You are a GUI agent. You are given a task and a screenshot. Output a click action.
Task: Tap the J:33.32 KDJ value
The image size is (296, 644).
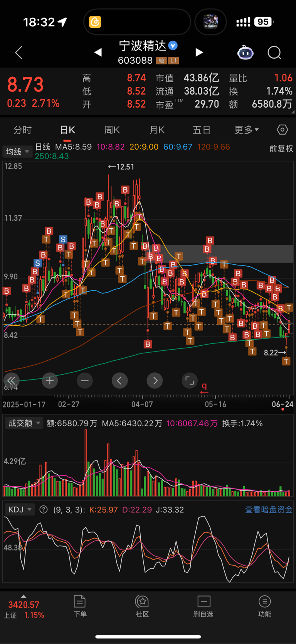coord(170,509)
